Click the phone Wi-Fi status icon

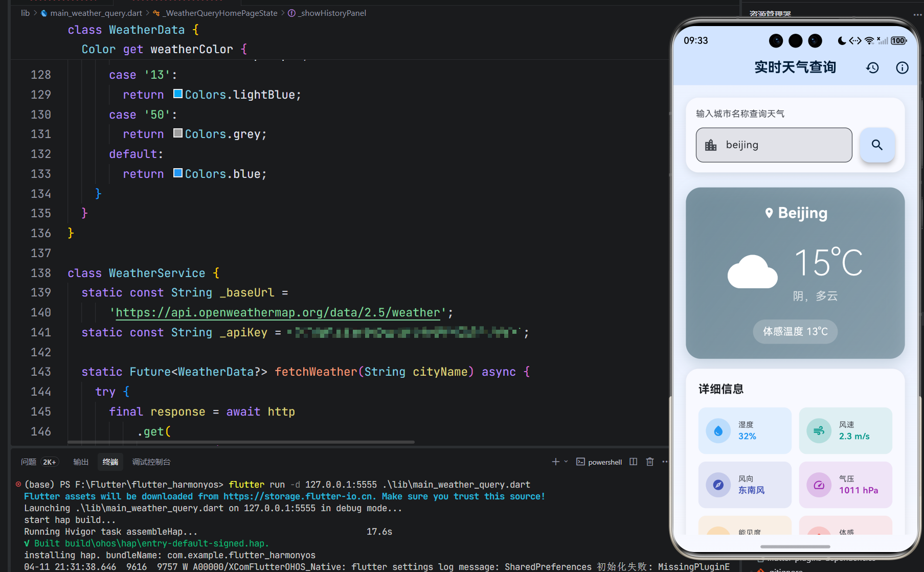(869, 40)
